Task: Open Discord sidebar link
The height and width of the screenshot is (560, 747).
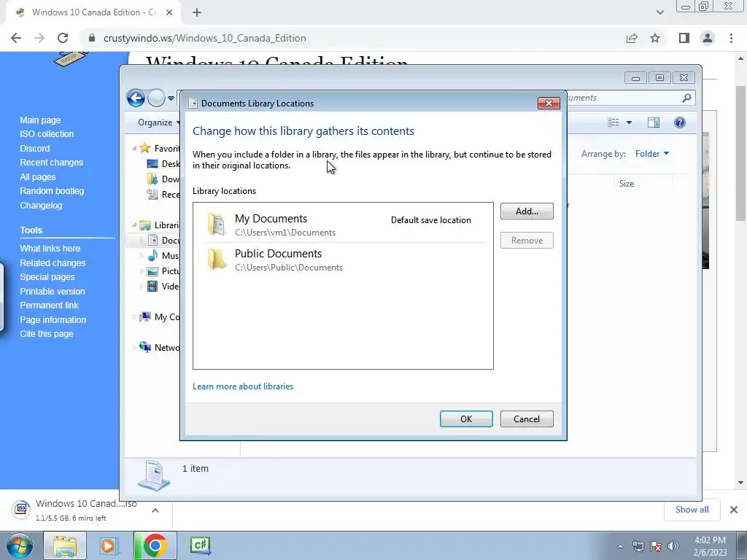Action: pyautogui.click(x=35, y=148)
